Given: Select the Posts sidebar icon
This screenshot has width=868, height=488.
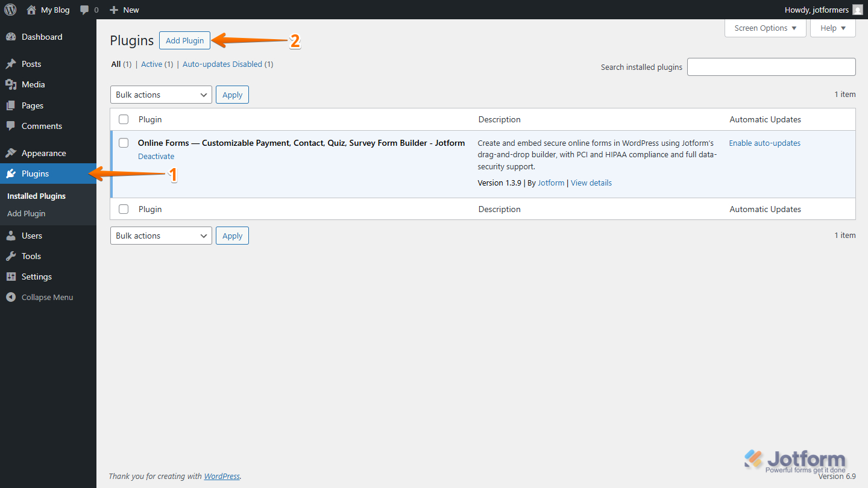Looking at the screenshot, I should point(13,63).
